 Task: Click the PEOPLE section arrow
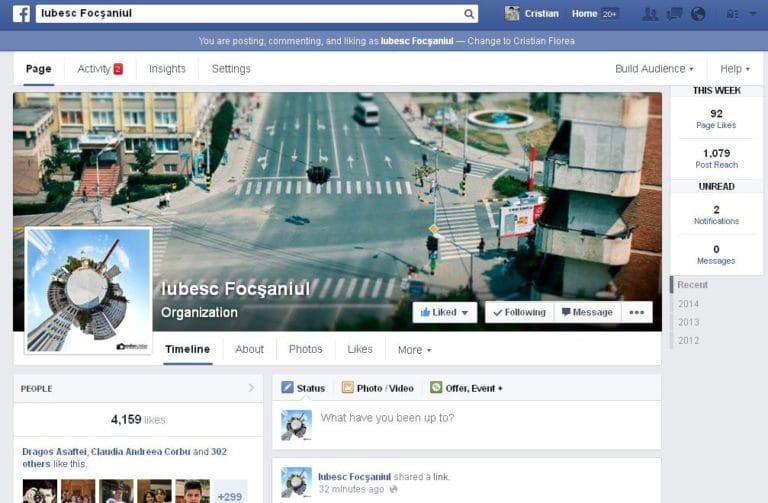pyautogui.click(x=251, y=388)
